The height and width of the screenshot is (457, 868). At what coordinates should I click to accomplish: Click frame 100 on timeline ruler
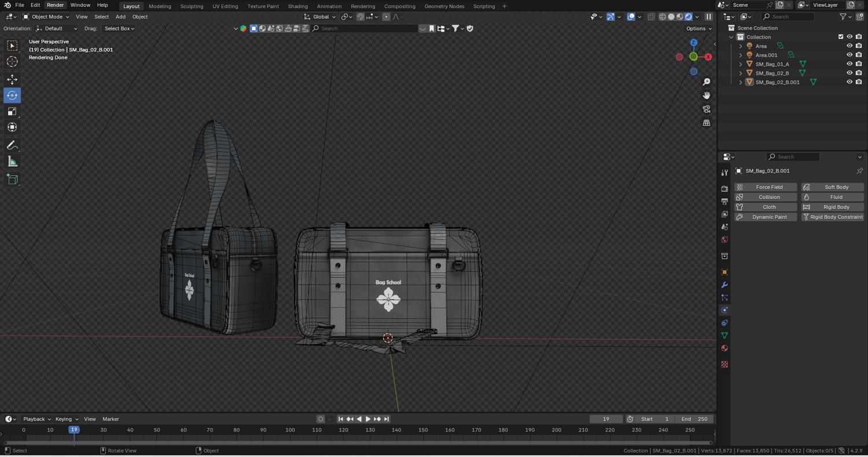[x=290, y=430]
